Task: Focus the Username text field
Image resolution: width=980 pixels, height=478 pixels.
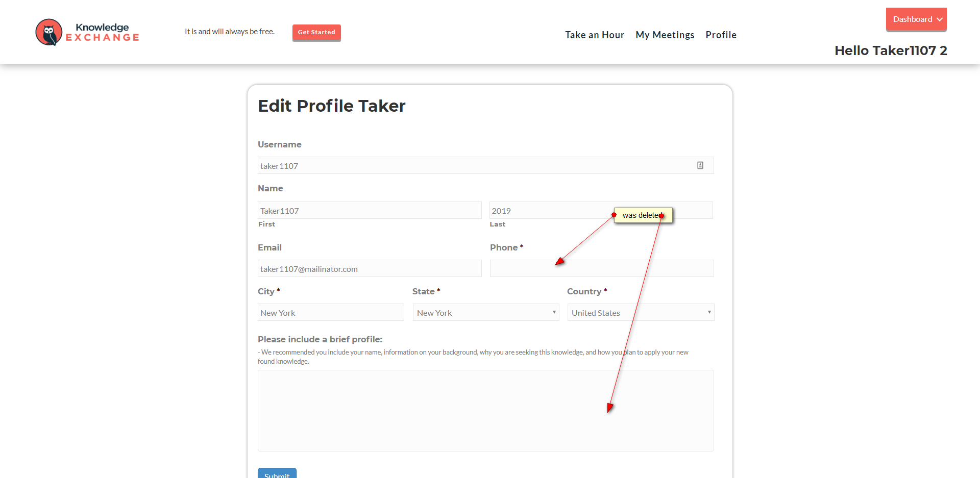Action: [475, 165]
